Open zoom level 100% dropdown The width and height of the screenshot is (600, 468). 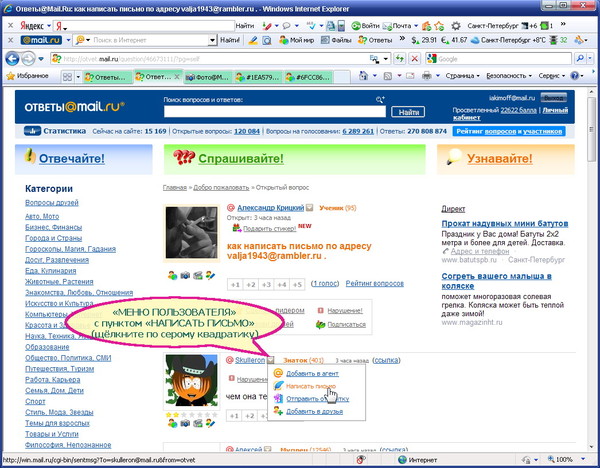(x=583, y=459)
